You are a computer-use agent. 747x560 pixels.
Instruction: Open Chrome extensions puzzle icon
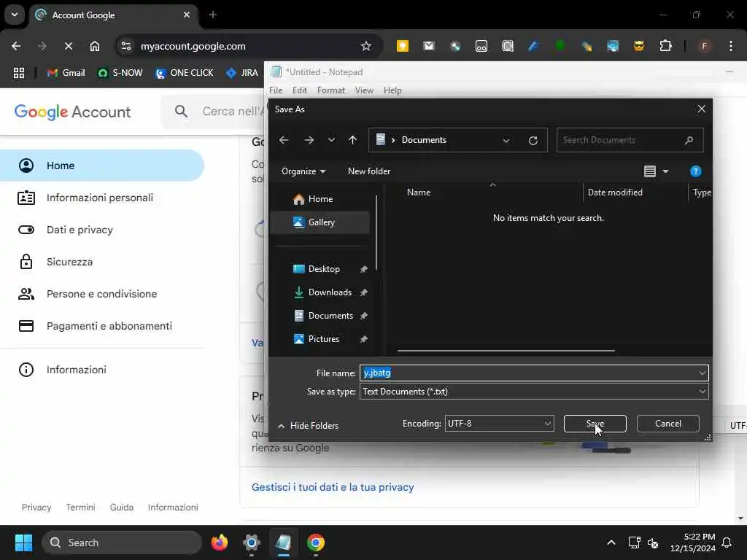pyautogui.click(x=665, y=46)
